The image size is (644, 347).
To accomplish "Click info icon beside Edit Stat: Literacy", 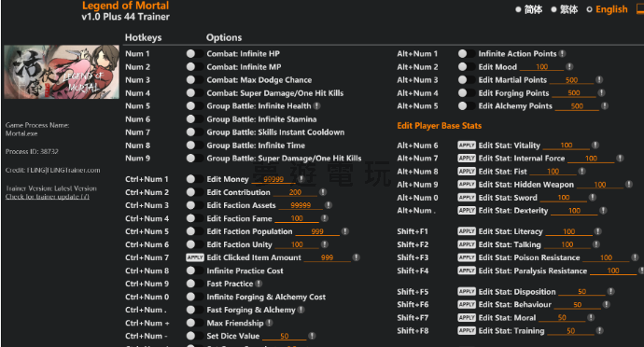I will [597, 231].
